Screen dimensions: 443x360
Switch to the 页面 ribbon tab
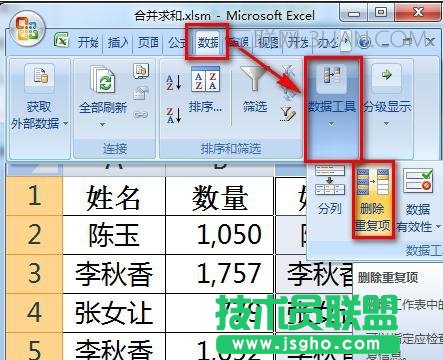click(x=148, y=42)
